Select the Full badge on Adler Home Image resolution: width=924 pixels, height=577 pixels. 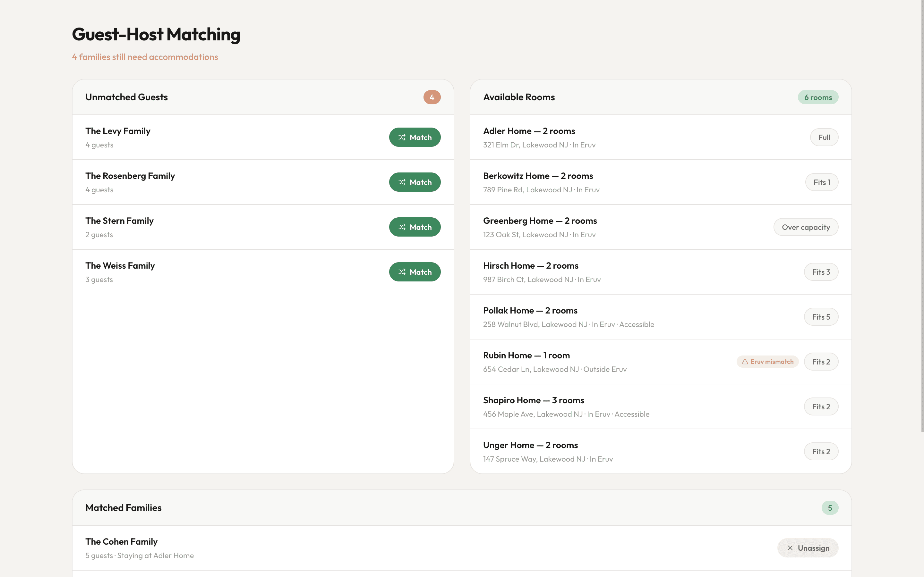pyautogui.click(x=824, y=138)
